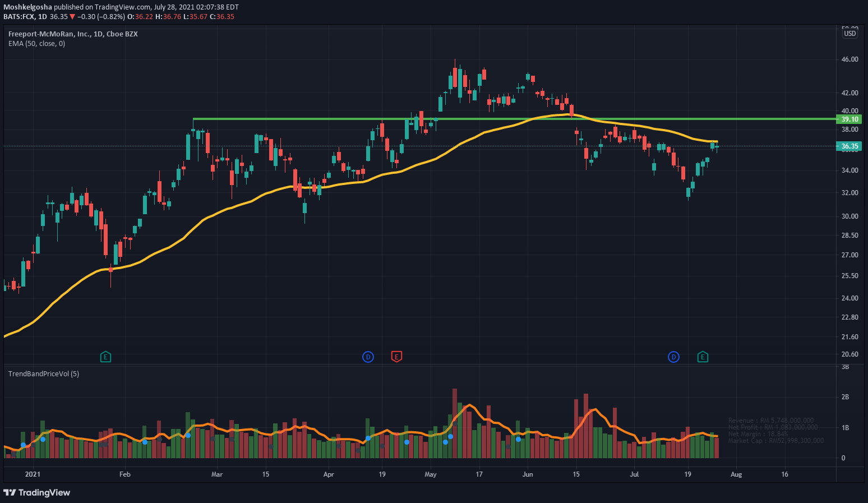Click the TradingView logo
Screen dimensions: 868x503
(37, 492)
